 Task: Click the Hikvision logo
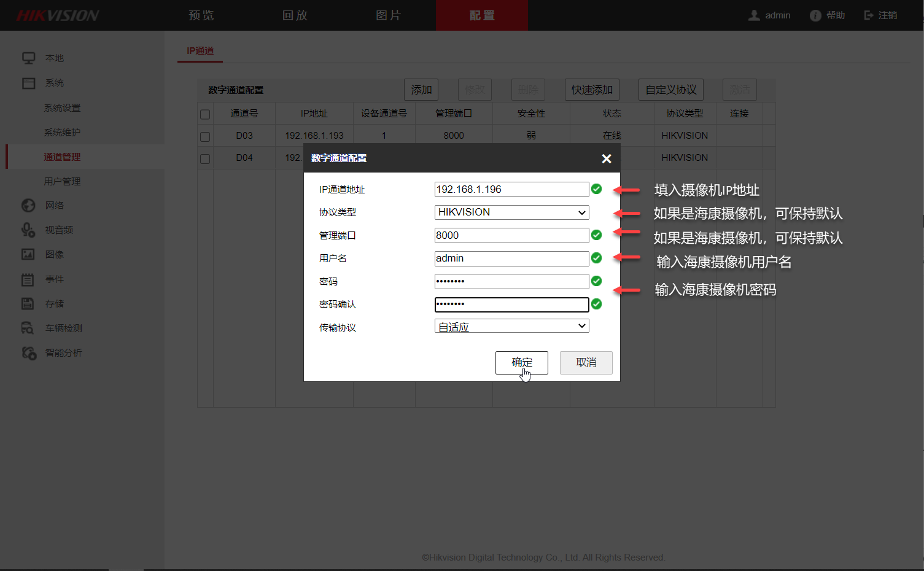(x=58, y=15)
